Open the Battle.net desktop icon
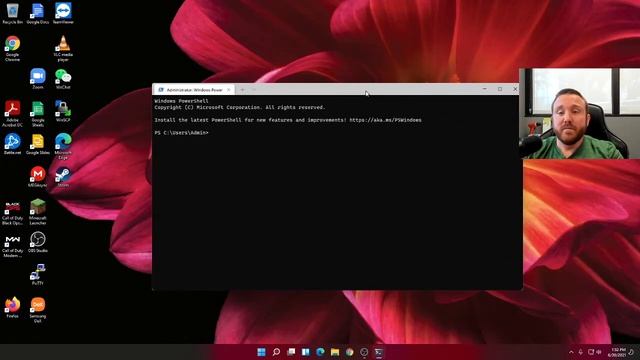Viewport: 640px width, 360px height. (12, 144)
